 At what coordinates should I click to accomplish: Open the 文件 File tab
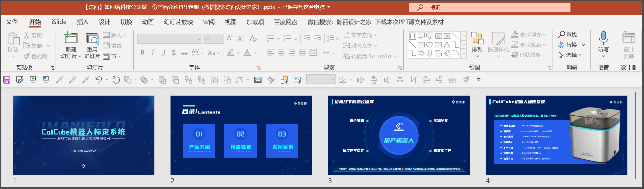[12, 22]
